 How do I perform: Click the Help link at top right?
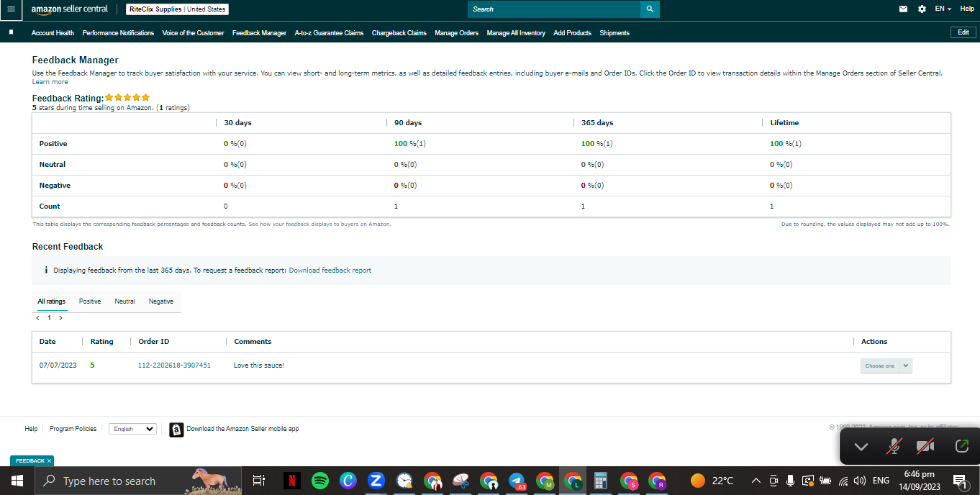(x=967, y=9)
